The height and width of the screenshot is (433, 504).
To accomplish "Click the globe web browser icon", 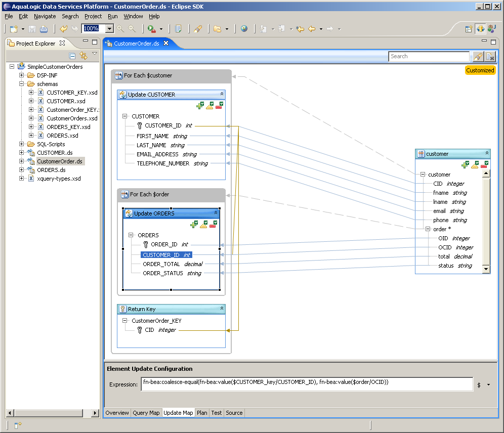I will pos(244,29).
